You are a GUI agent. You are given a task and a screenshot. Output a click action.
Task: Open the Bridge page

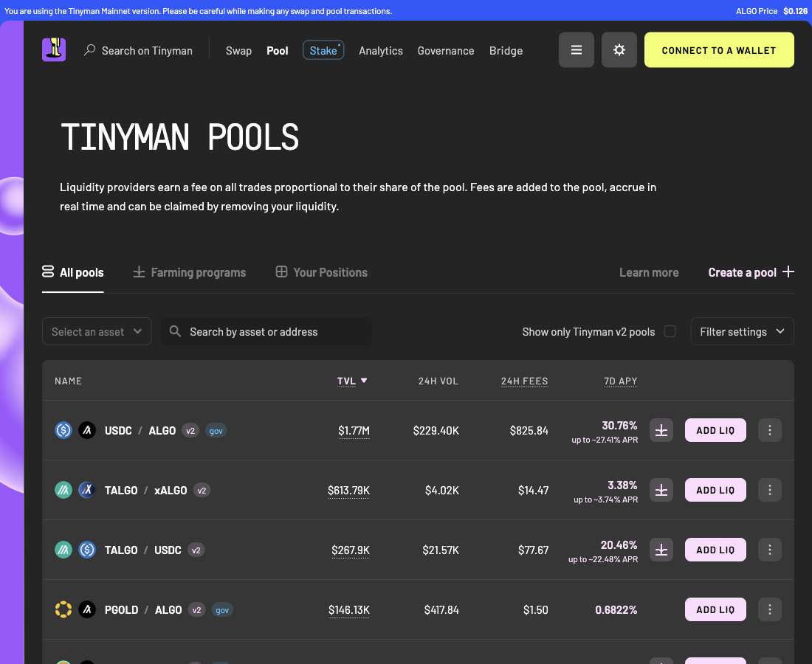pyautogui.click(x=506, y=51)
